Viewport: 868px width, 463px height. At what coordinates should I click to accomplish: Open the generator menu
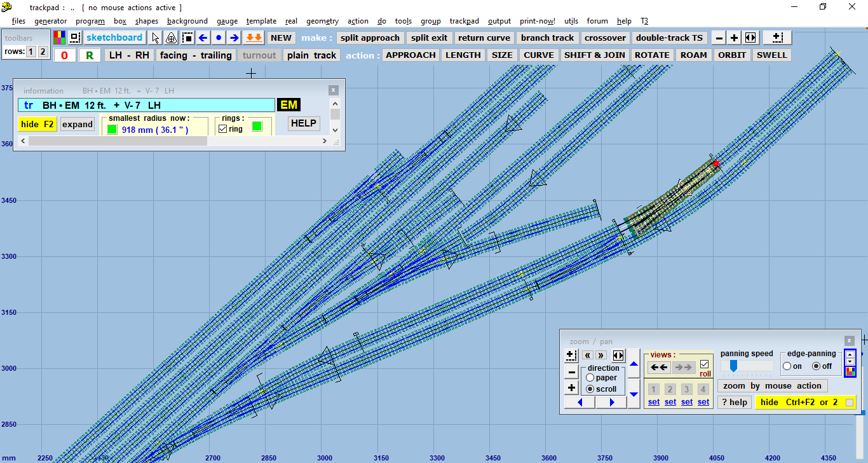[50, 21]
